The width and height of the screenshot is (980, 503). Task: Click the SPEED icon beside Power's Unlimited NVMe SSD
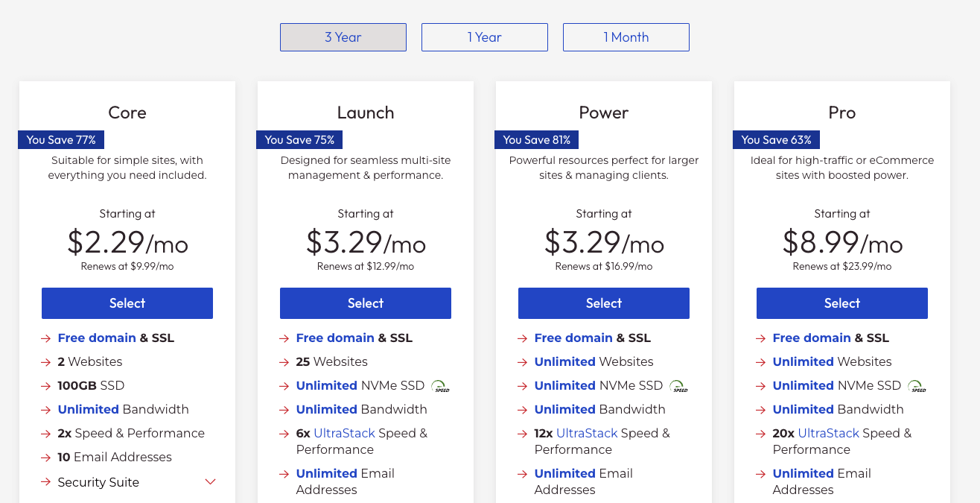678,386
